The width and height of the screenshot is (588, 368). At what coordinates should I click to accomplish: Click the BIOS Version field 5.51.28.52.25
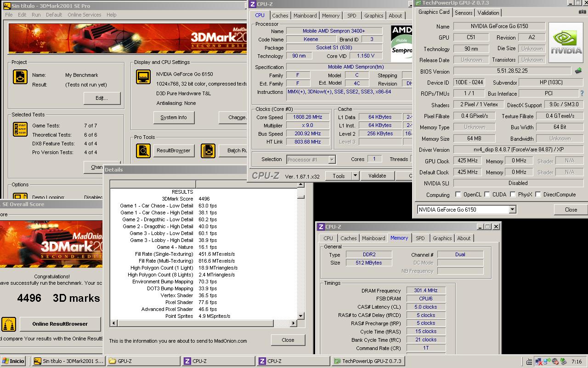coord(512,71)
